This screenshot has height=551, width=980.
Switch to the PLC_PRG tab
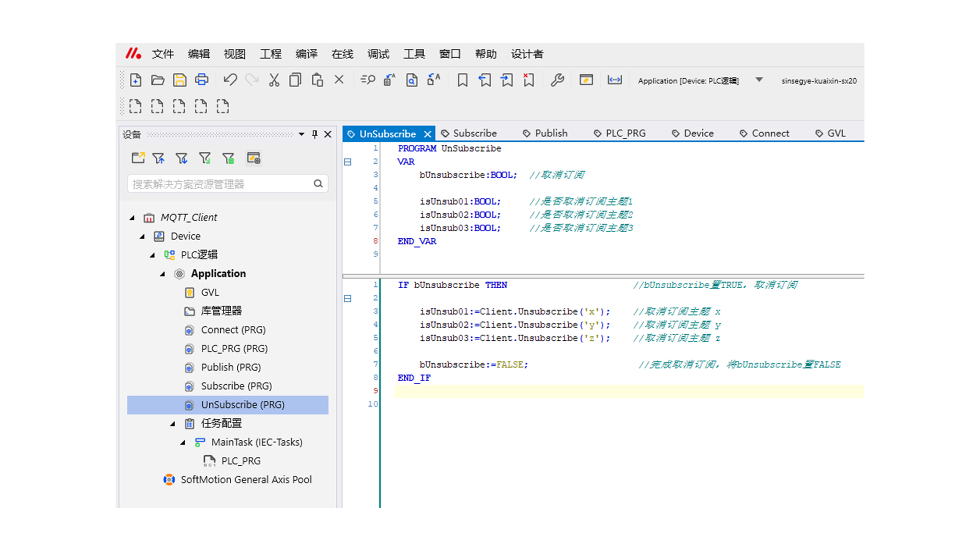[620, 133]
